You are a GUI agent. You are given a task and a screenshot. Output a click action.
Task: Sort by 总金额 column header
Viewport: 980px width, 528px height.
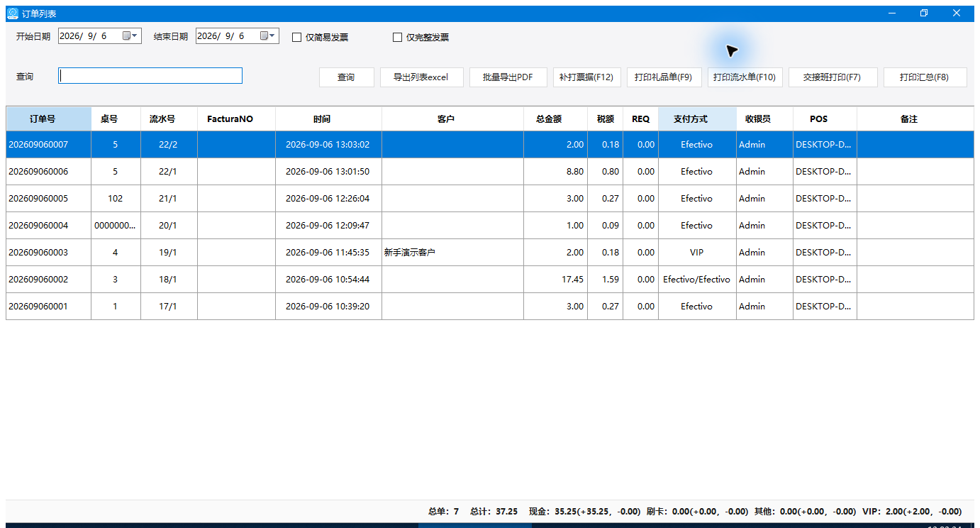tap(556, 119)
